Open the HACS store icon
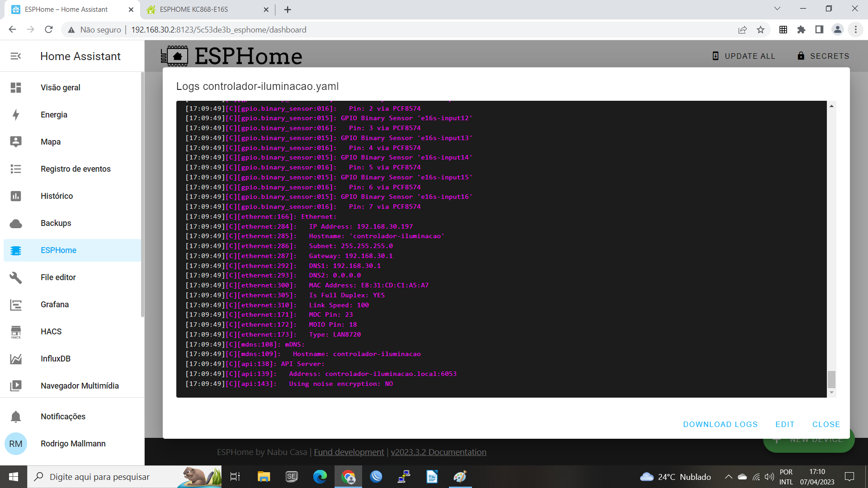Image resolution: width=868 pixels, height=488 pixels. [16, 332]
